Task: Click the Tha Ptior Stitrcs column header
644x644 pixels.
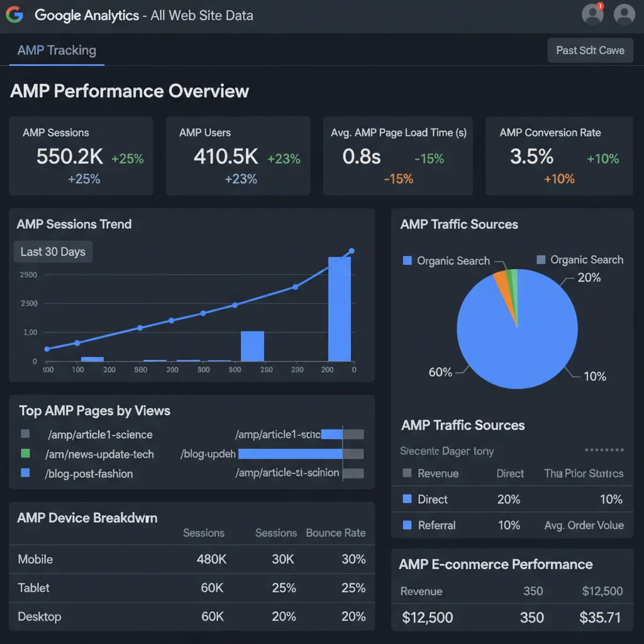Action: pos(584,474)
